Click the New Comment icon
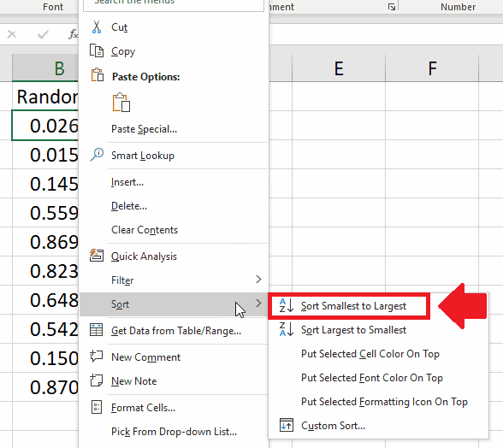Image resolution: width=503 pixels, height=448 pixels. (x=96, y=357)
